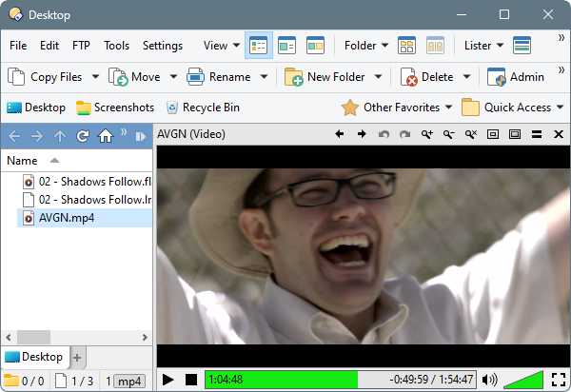The height and width of the screenshot is (392, 571).
Task: Open the File menu
Action: [18, 46]
